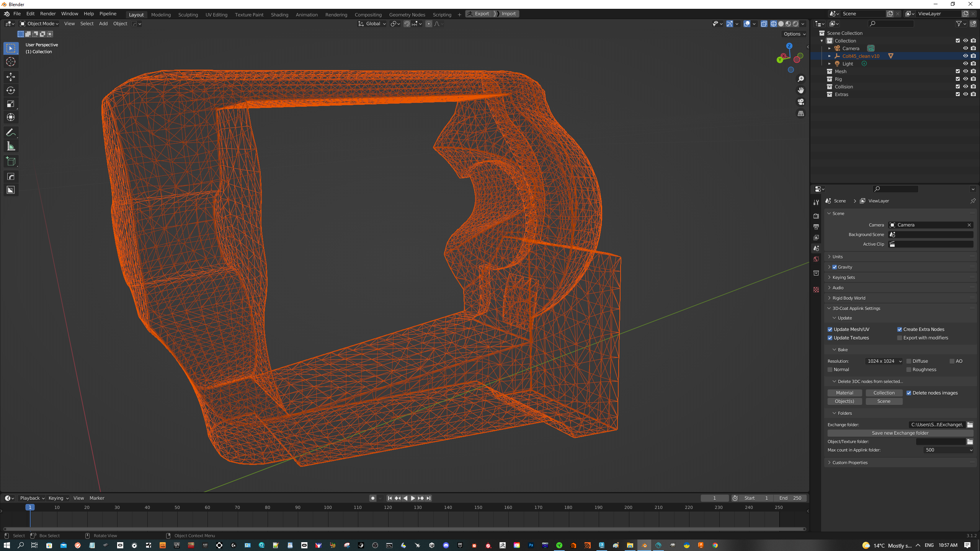Image resolution: width=980 pixels, height=551 pixels.
Task: Select the Move tool
Action: click(11, 77)
